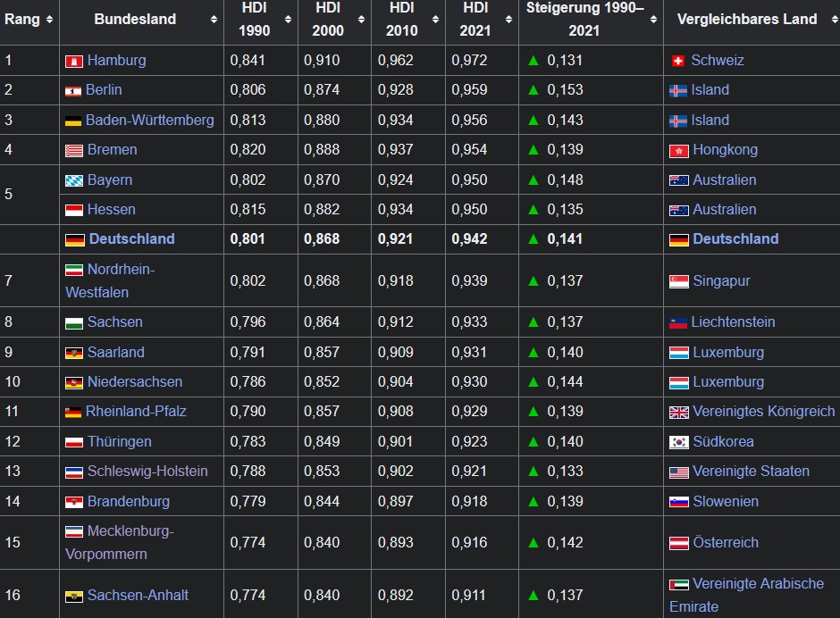Open the Brandenburg link

tap(128, 501)
